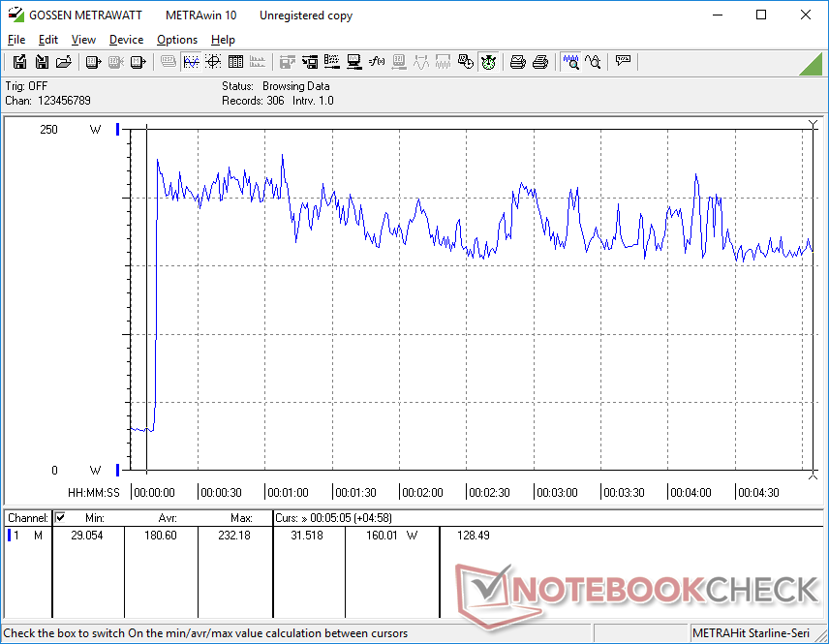Open the Edit menu
This screenshot has height=644, width=829.
click(48, 40)
